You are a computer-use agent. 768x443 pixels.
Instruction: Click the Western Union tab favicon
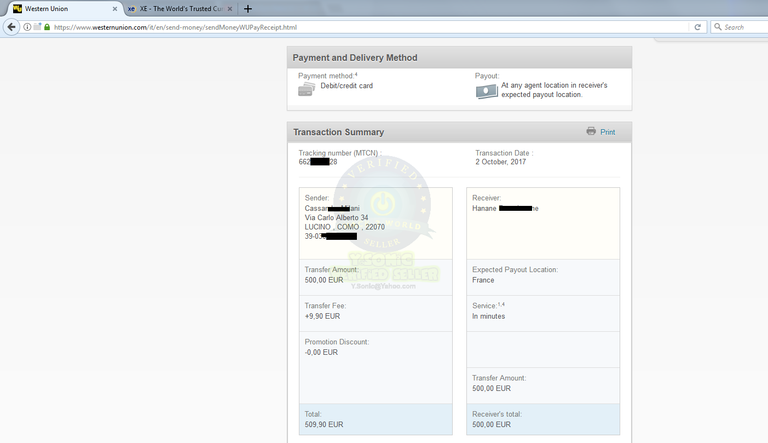(x=18, y=8)
